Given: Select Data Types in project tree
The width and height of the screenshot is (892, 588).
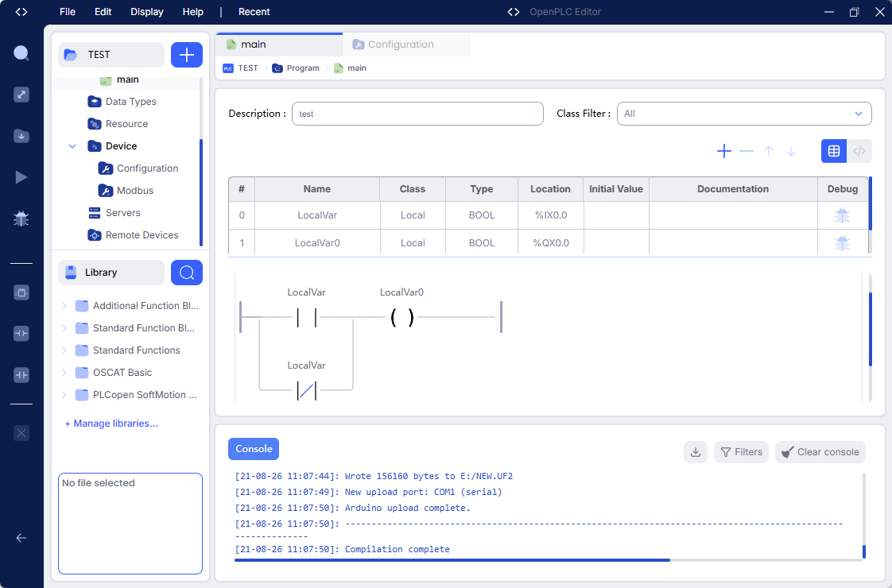Looking at the screenshot, I should [x=131, y=102].
